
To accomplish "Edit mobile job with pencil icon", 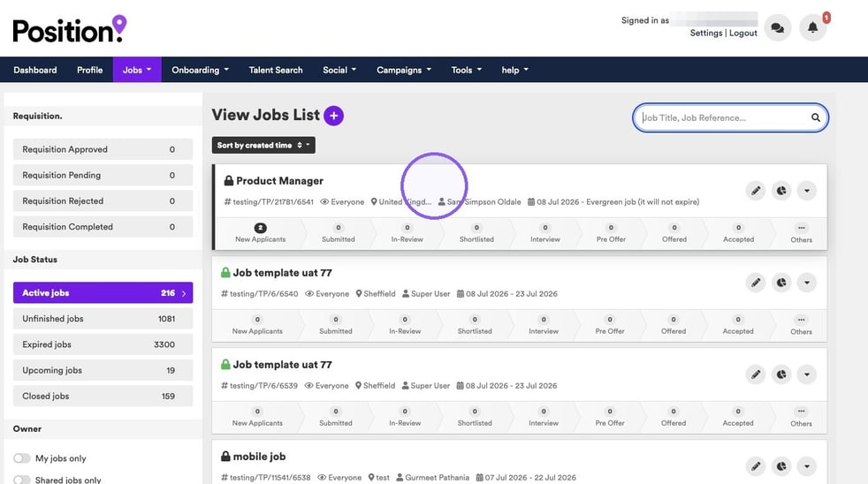I will (756, 466).
